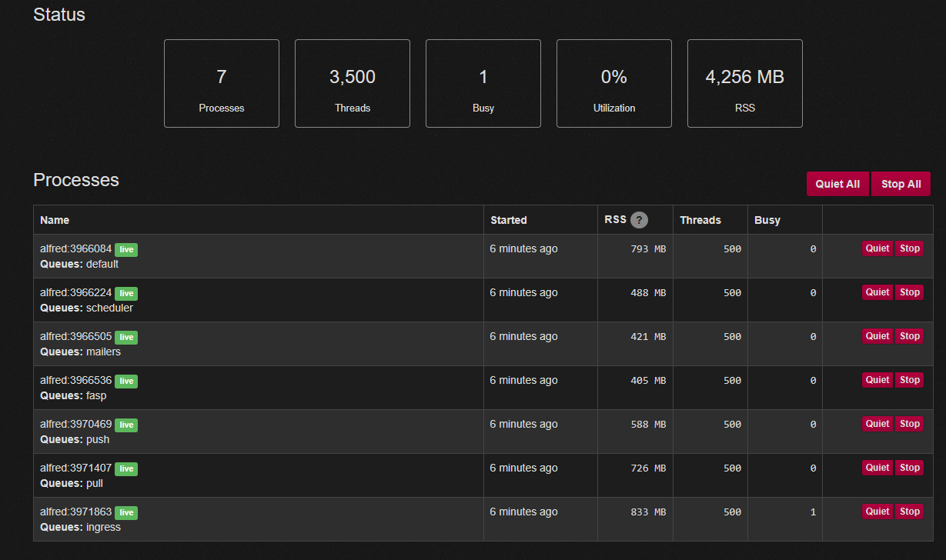This screenshot has height=560, width=946.
Task: Select the 4,256 MB RSS status card
Action: click(x=744, y=84)
